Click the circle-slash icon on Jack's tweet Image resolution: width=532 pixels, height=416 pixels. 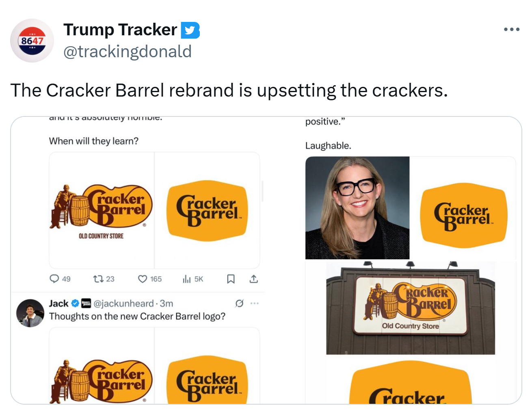tap(240, 303)
